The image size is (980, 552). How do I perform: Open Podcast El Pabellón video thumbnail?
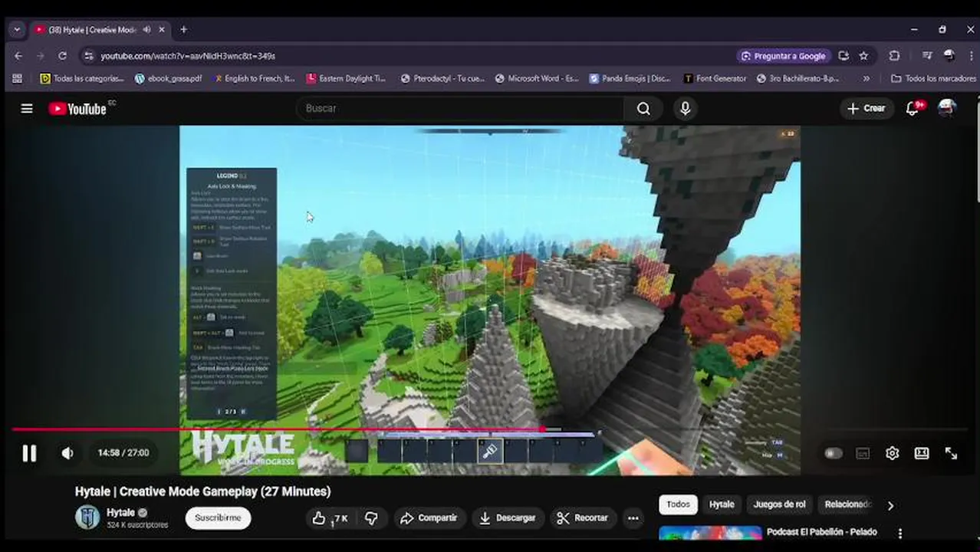[x=711, y=534]
